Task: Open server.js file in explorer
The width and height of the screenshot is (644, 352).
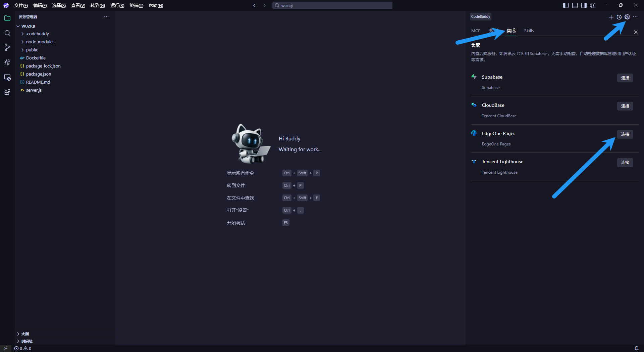Action: 34,90
